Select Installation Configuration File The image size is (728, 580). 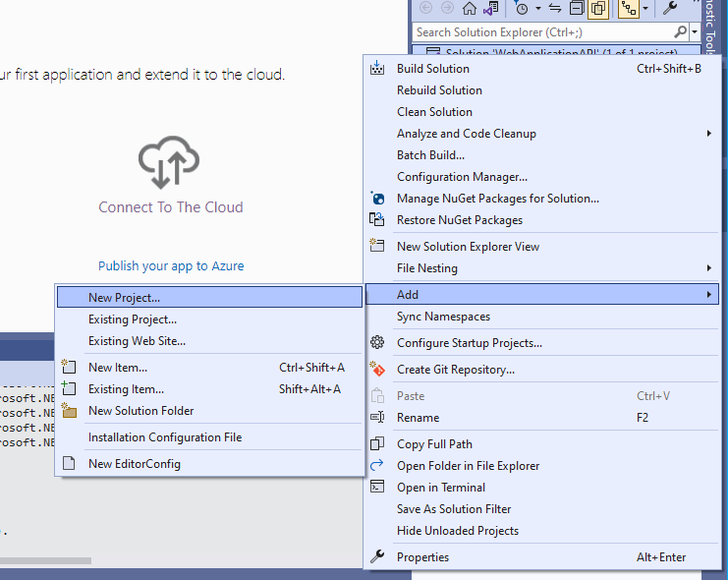209,437
